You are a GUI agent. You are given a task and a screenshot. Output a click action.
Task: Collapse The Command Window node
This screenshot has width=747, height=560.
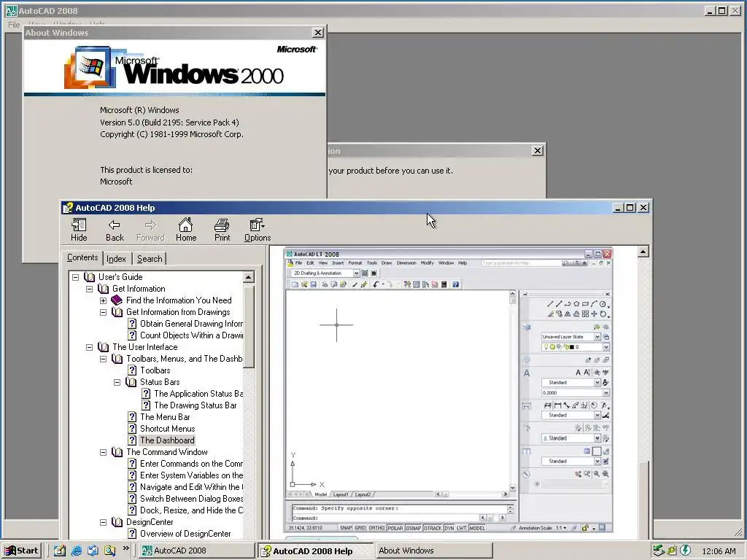coord(103,452)
